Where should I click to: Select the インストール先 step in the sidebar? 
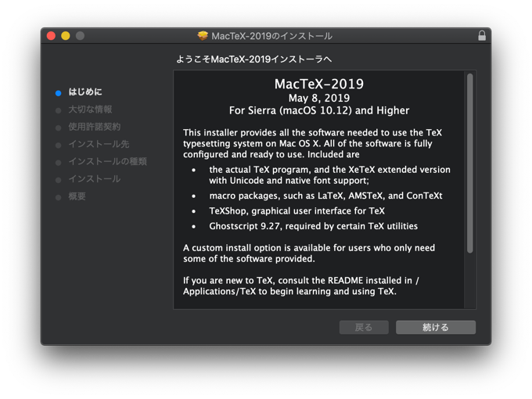(99, 144)
